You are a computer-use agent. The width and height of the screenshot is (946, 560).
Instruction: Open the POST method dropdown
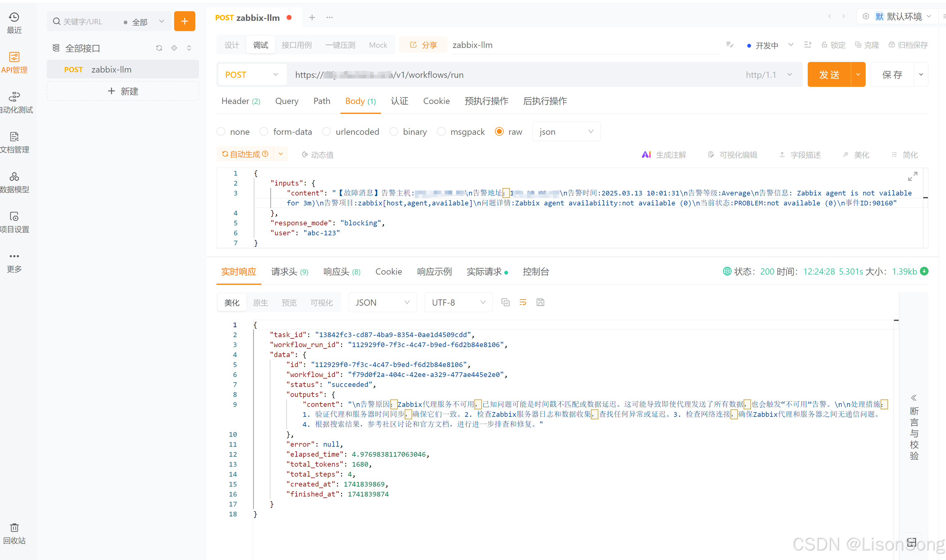251,75
